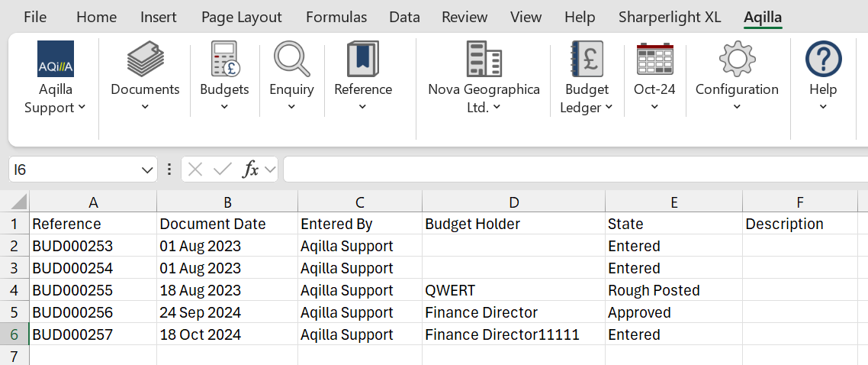Switch to the Sharperlight XL tab
The image size is (868, 365).
[669, 17]
